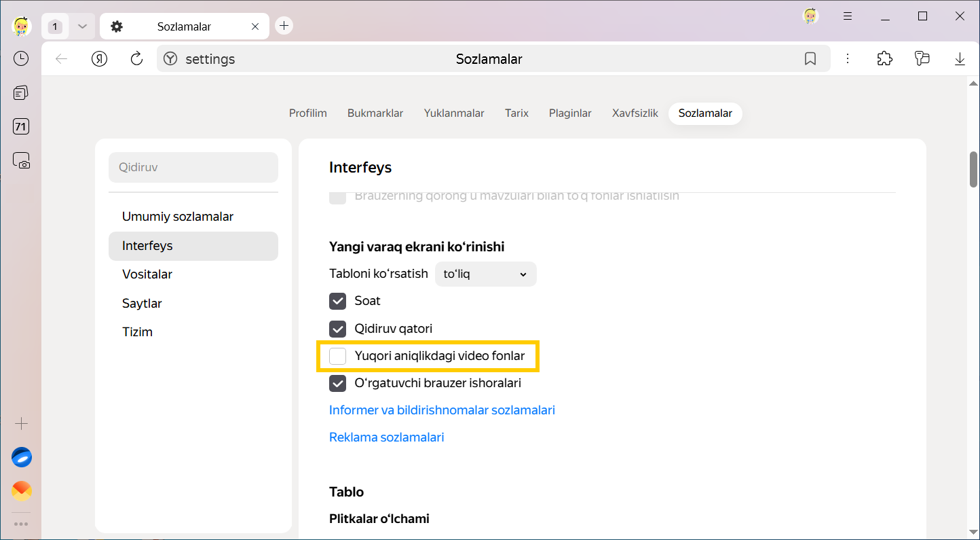Click the screenshot camera icon in sidebar
980x540 pixels.
pos(21,160)
